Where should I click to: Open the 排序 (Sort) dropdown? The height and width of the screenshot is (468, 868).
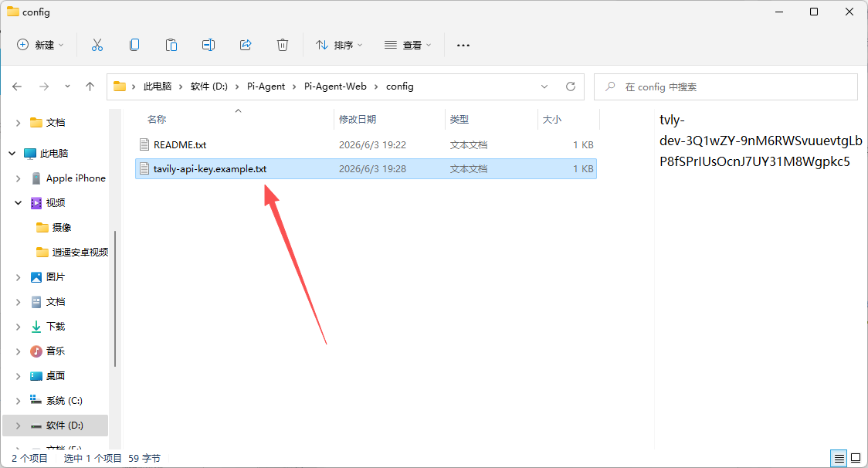coord(339,45)
